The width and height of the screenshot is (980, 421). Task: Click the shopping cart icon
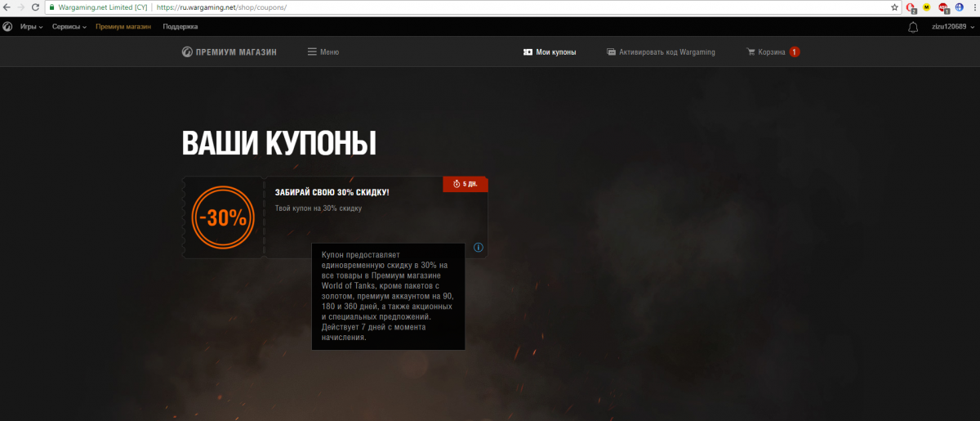(751, 52)
